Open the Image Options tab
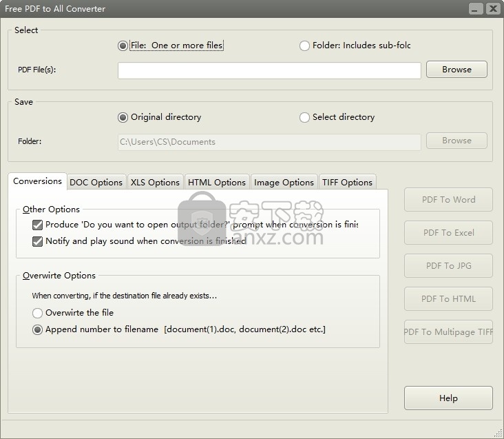Image resolution: width=504 pixels, height=439 pixels. coord(284,183)
